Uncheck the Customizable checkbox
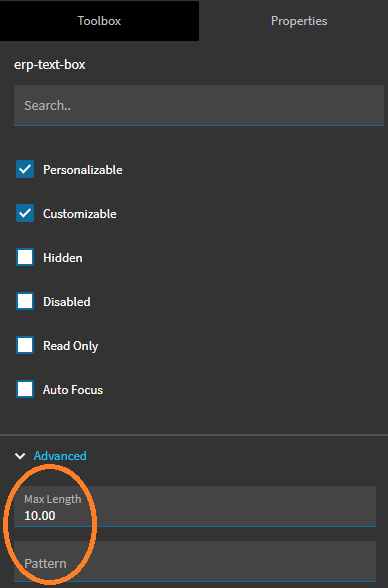Screen dimensions: 388x588 25,213
